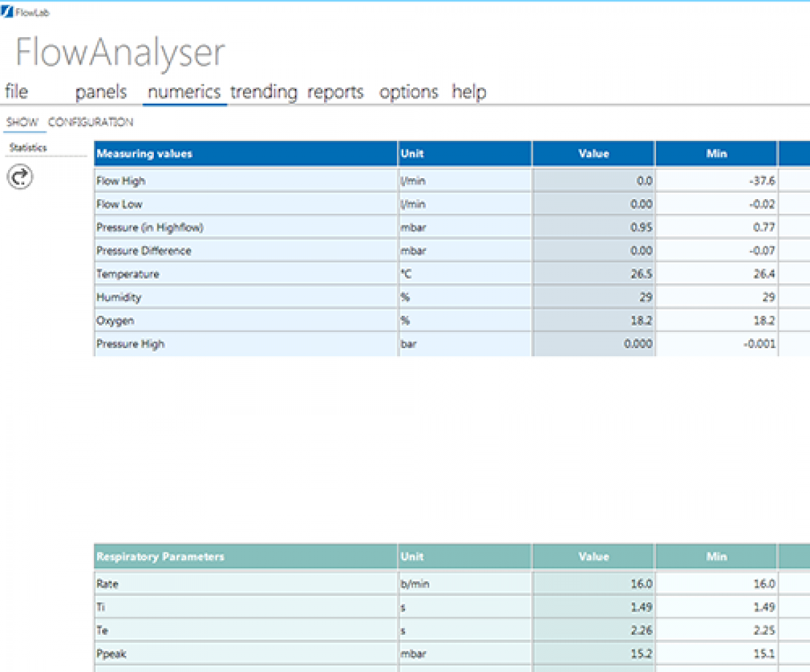Click the Pressure Difference min value -0.07
This screenshot has height=672, width=810.
point(717,251)
